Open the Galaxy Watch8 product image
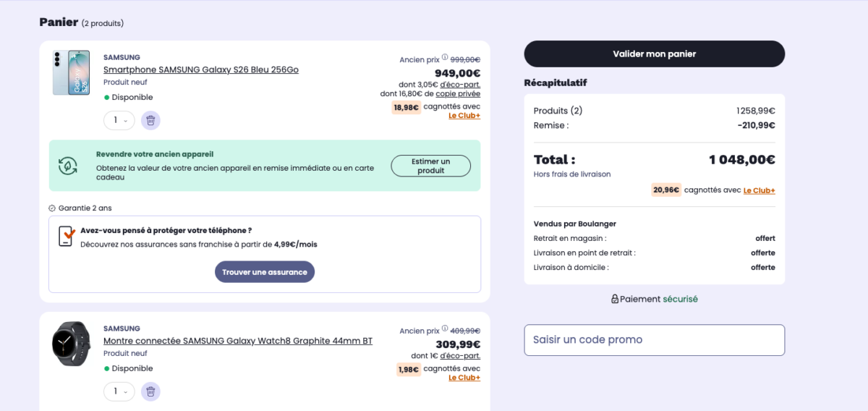This screenshot has height=411, width=868. click(x=71, y=344)
